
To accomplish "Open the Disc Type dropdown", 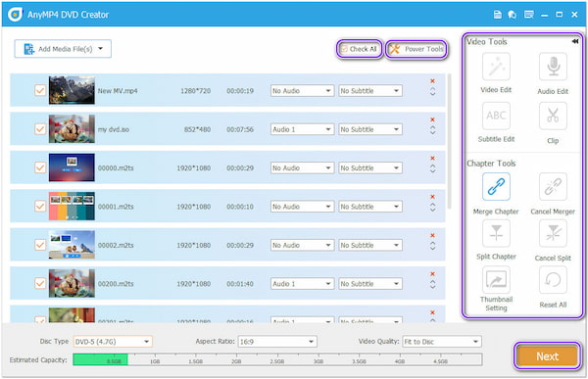I will point(113,342).
